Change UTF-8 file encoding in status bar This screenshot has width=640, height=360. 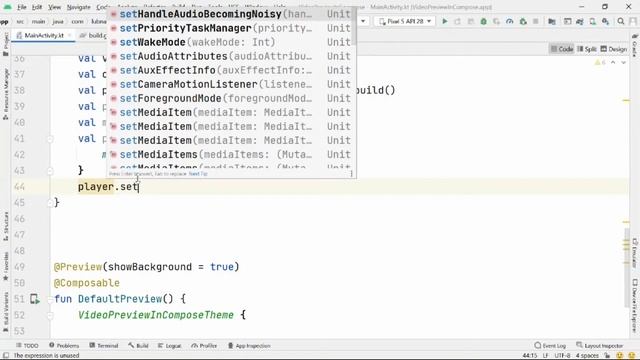(x=562, y=356)
